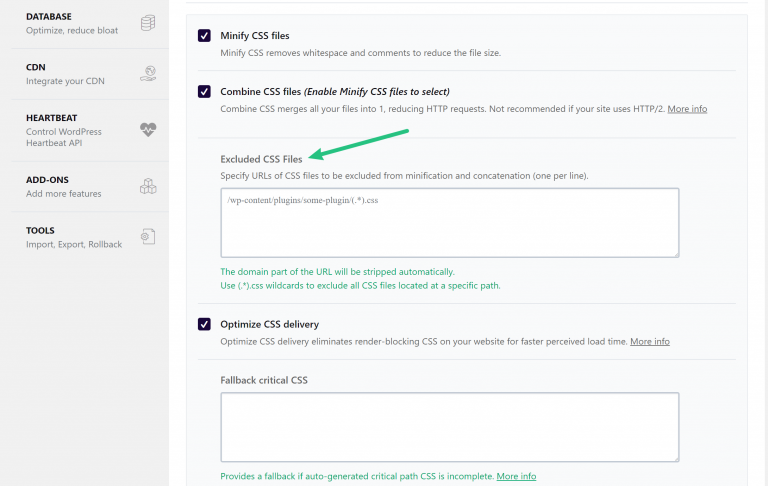Screen dimensions: 768x486
Task: Click the Excluded CSS Files textarea resize handle
Action: (x=675, y=253)
